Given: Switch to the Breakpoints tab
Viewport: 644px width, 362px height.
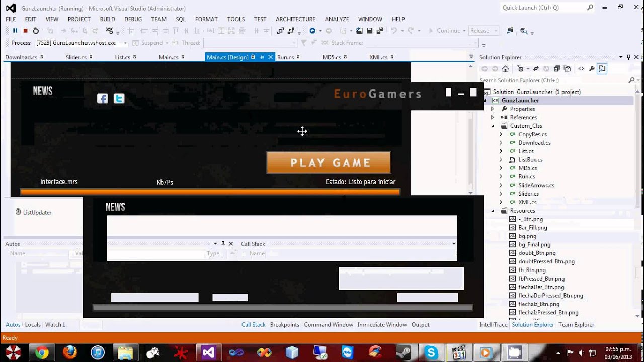Looking at the screenshot, I should click(284, 325).
